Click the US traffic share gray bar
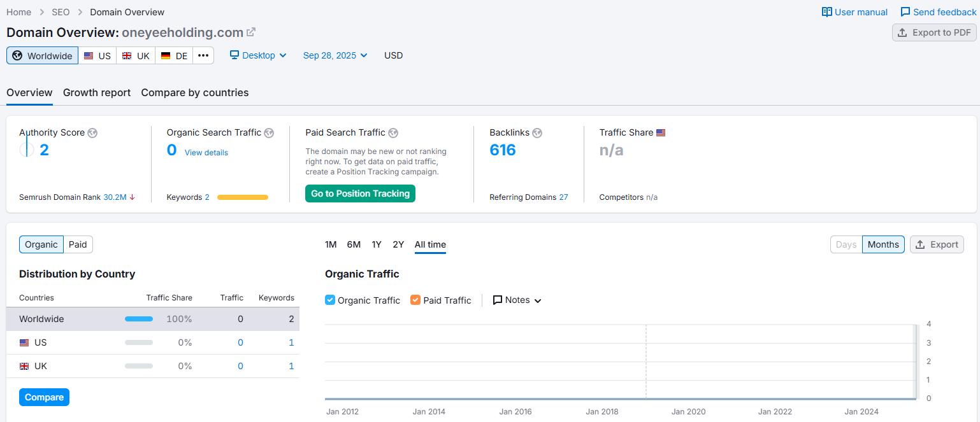The width and height of the screenshot is (980, 422). point(139,342)
